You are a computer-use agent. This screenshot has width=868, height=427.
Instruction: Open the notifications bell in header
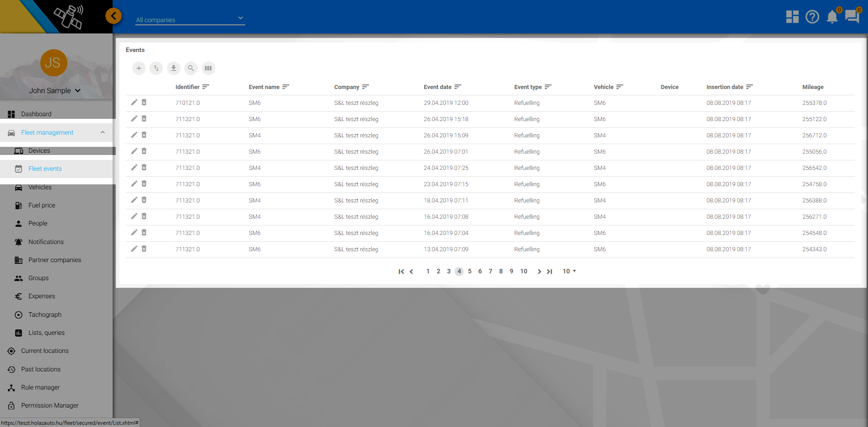[832, 17]
